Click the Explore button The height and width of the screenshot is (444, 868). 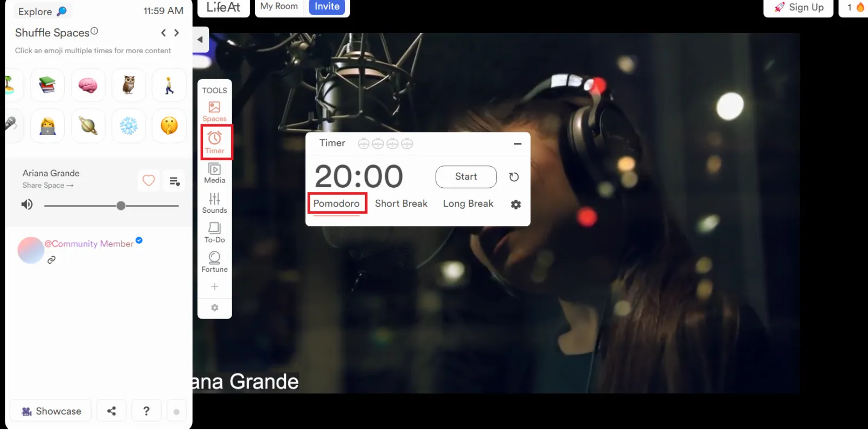42,11
